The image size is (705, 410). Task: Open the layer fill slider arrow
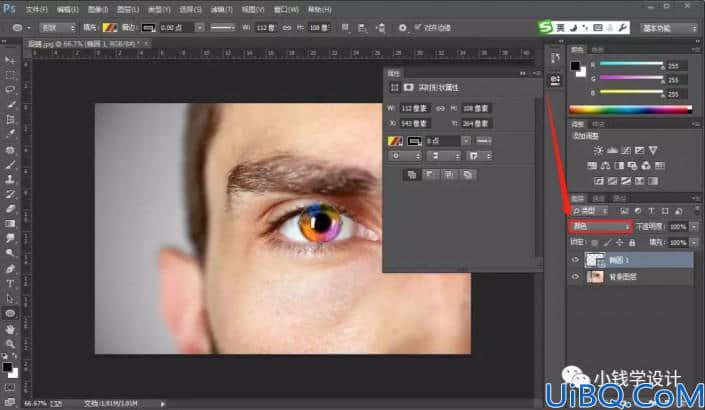click(x=695, y=243)
